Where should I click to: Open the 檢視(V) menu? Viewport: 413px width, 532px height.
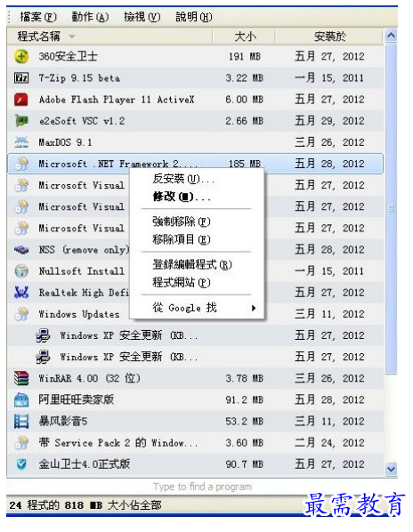[x=142, y=17]
